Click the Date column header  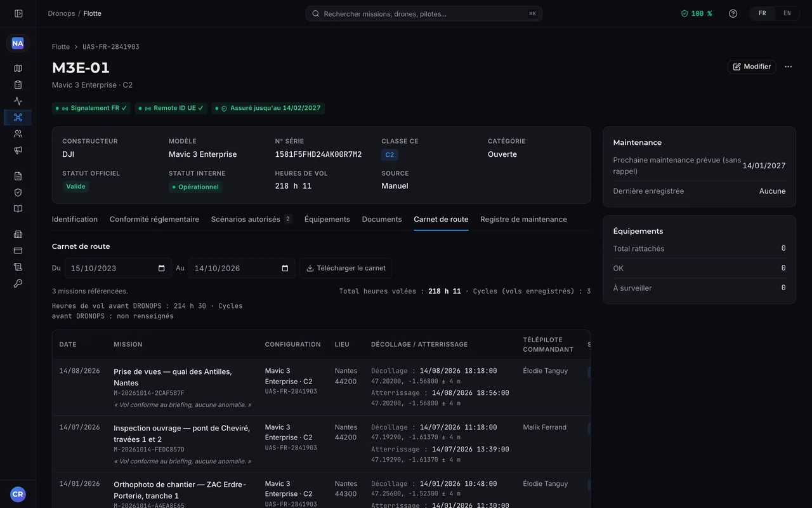point(68,345)
